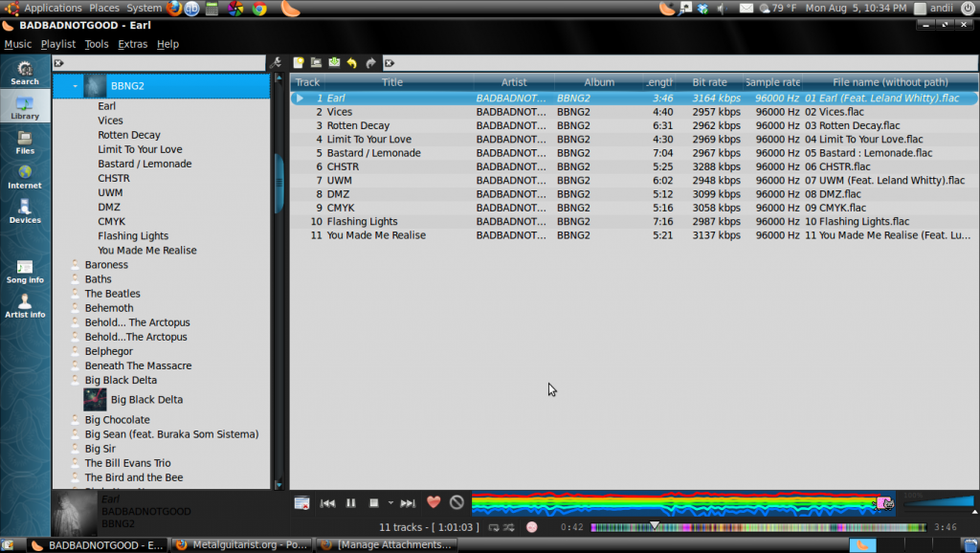Switch to the Library sidebar tab

click(x=25, y=107)
